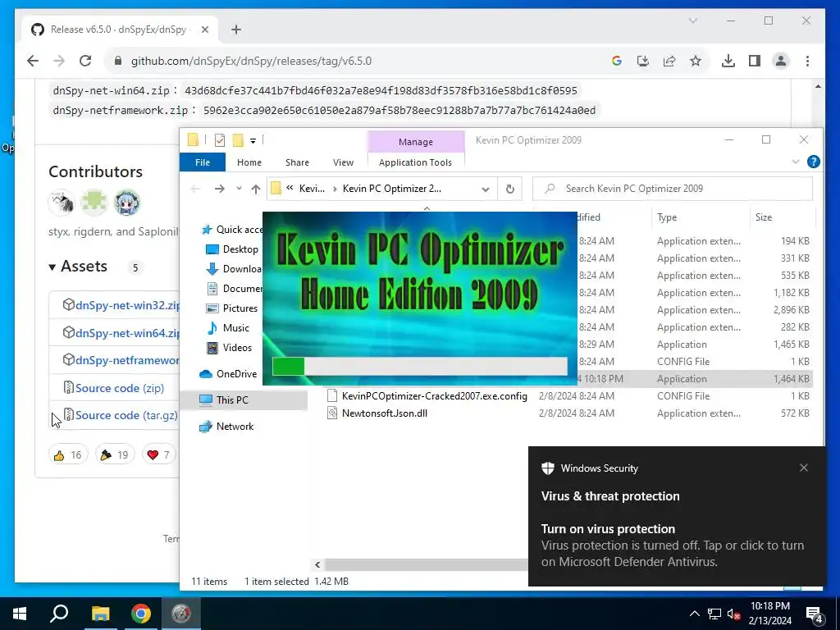Open Music folder in navigation pane

[235, 328]
